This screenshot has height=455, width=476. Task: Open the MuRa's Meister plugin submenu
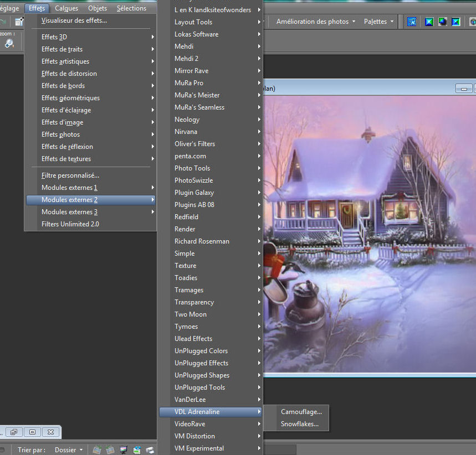211,95
